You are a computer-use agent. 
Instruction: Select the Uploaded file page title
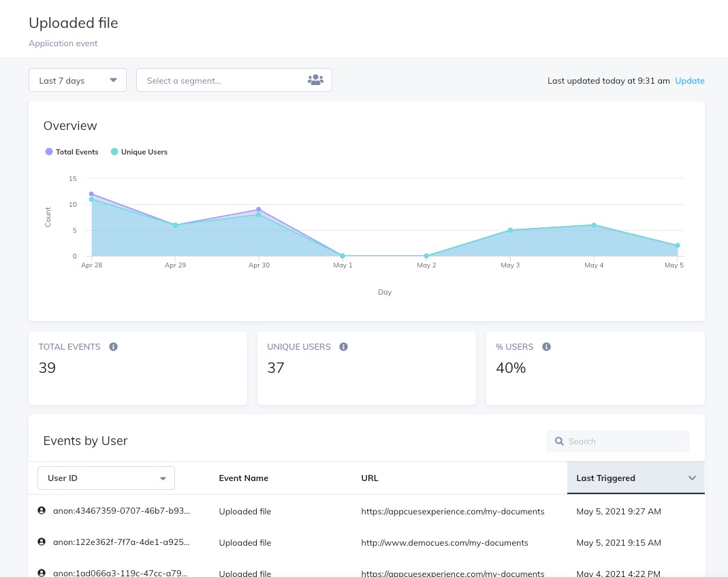coord(73,22)
